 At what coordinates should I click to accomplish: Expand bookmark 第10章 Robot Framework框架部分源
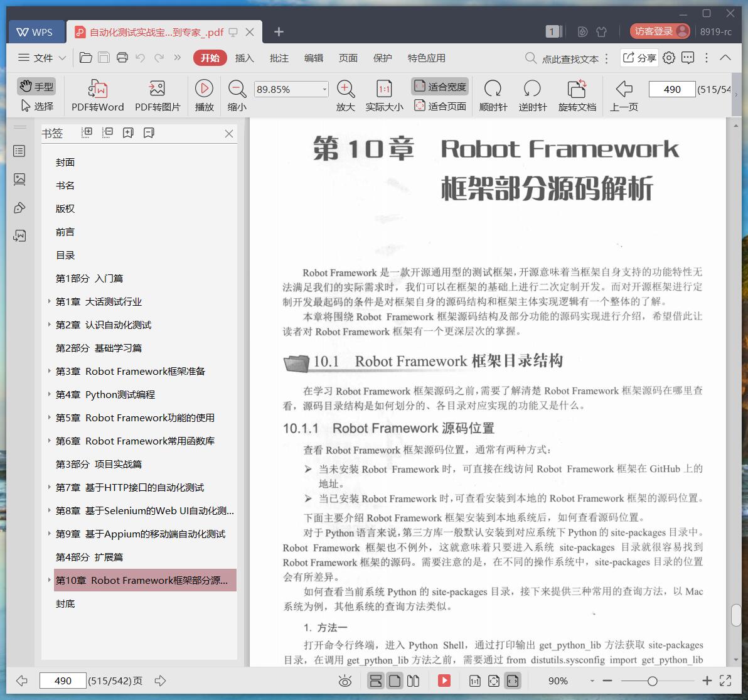pos(49,579)
